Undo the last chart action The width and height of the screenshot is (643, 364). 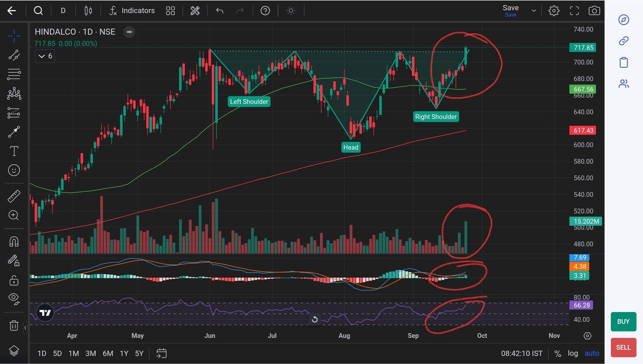tap(220, 11)
